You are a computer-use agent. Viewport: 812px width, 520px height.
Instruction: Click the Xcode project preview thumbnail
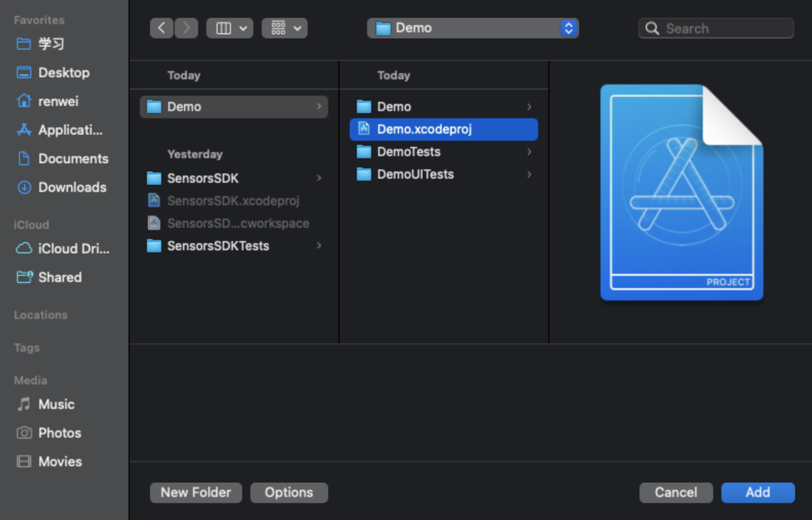click(x=682, y=192)
